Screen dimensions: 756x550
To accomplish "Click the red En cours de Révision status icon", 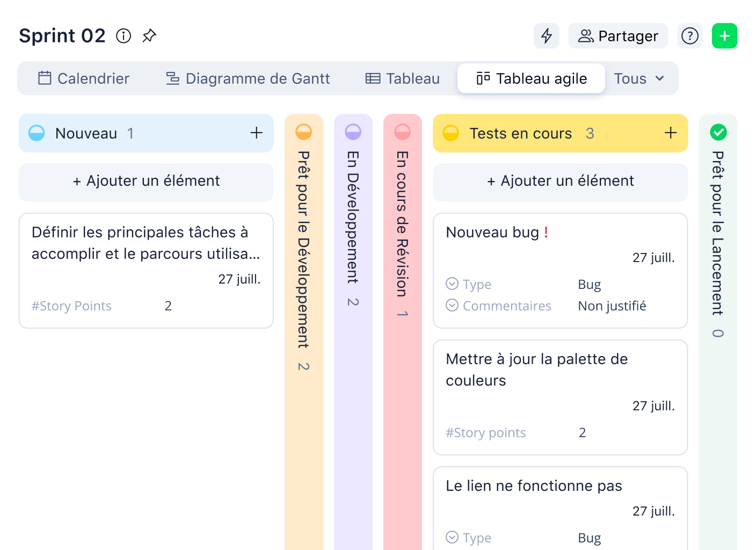I will pyautogui.click(x=403, y=132).
